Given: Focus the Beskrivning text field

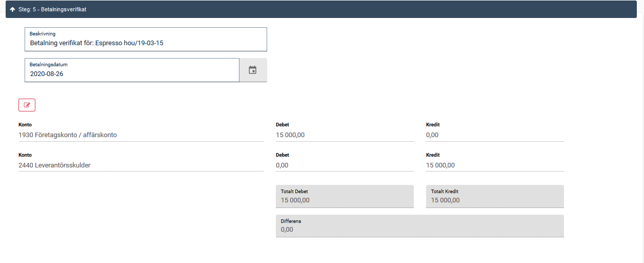Looking at the screenshot, I should tap(146, 43).
